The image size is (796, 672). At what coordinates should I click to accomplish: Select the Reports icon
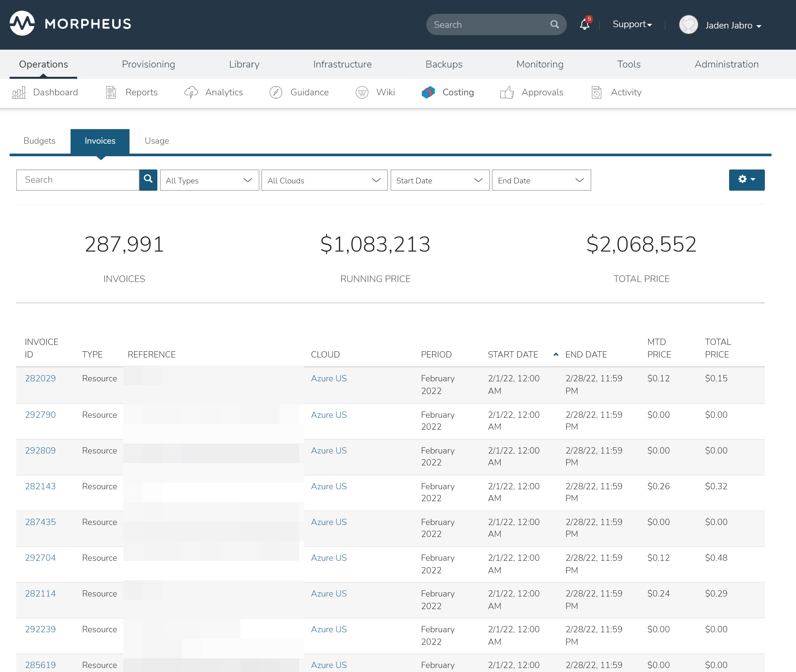[111, 92]
